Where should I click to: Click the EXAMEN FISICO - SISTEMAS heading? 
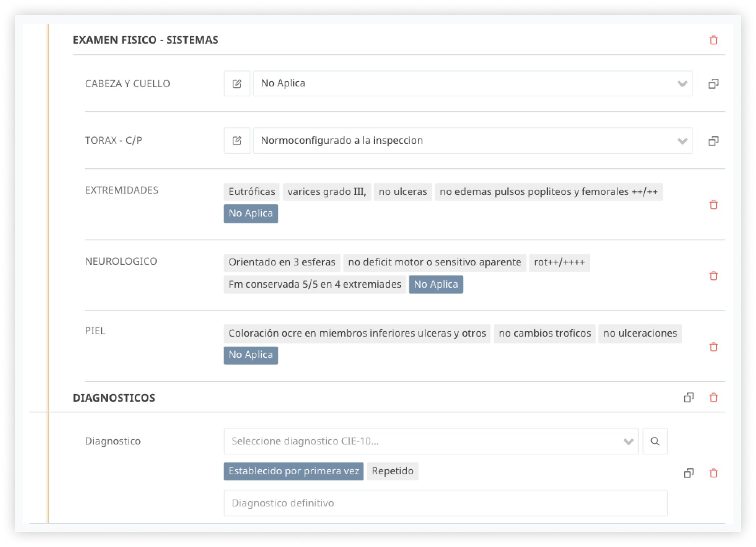145,40
